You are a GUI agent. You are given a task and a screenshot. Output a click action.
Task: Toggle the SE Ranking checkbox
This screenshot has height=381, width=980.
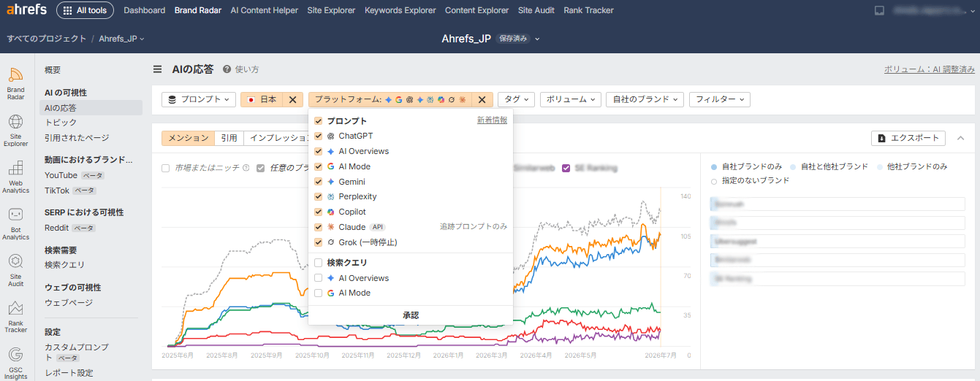pyautogui.click(x=566, y=168)
